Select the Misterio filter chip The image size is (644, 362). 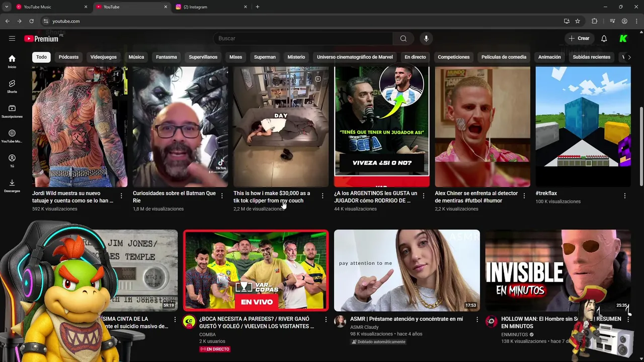[296, 57]
